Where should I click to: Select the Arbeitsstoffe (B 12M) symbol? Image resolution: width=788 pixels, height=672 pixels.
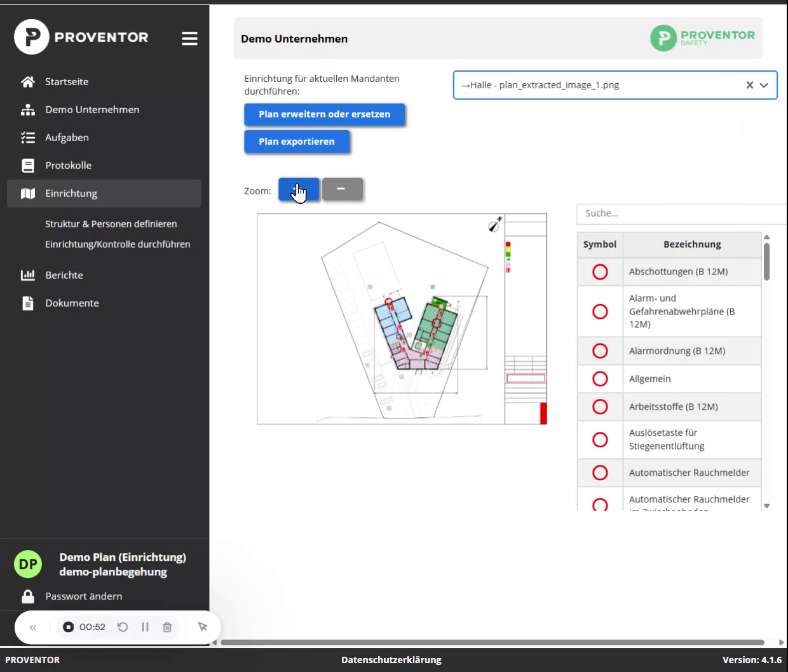(600, 407)
